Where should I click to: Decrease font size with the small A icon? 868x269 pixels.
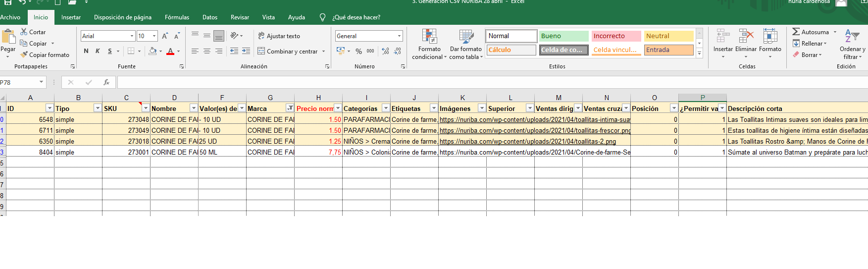pos(177,36)
